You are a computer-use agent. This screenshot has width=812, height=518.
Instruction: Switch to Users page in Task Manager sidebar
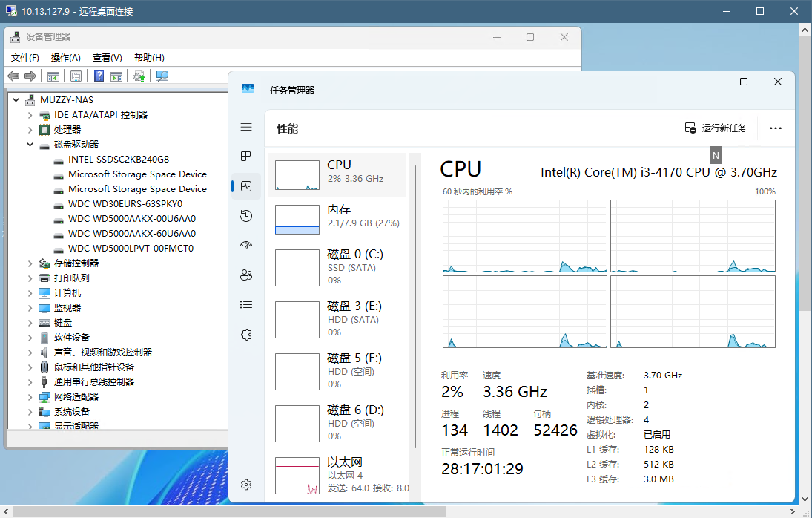click(x=246, y=275)
